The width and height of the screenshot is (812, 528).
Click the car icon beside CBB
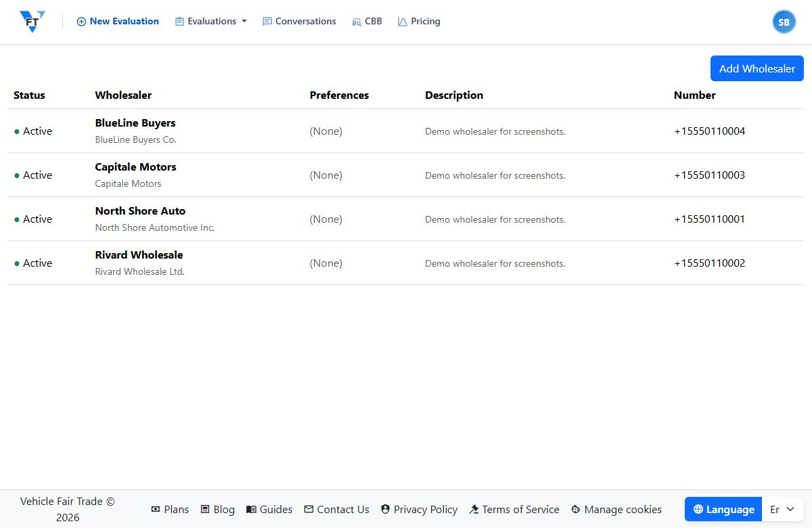point(357,22)
